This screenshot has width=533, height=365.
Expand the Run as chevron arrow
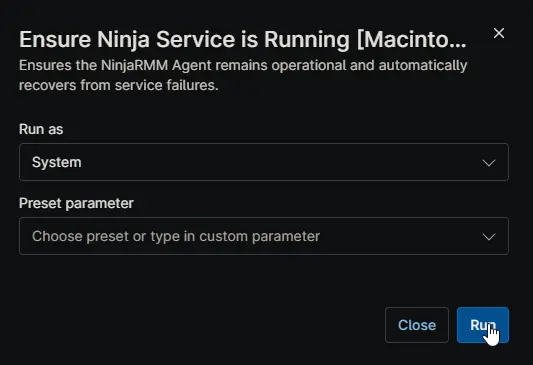tap(489, 163)
